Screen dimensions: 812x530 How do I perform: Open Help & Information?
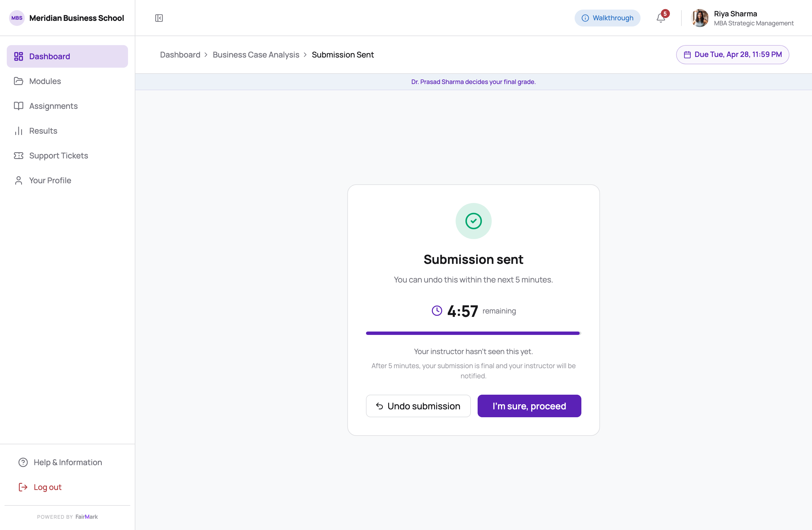tap(67, 462)
